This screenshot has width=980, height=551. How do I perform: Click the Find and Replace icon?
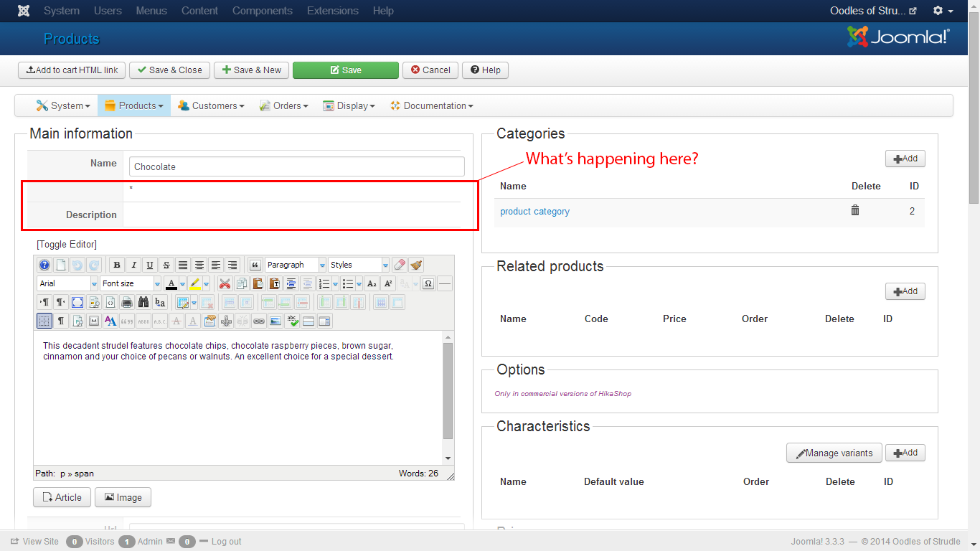point(160,302)
